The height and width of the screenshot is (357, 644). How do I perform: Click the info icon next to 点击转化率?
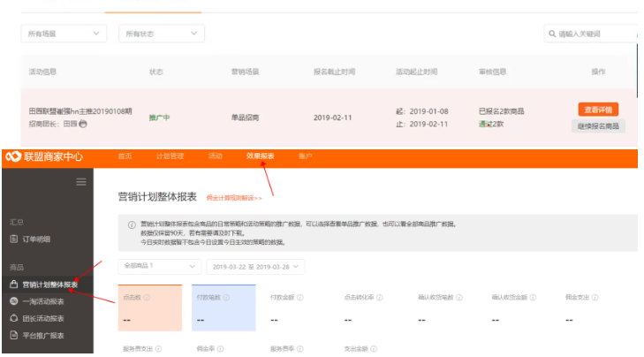point(380,298)
